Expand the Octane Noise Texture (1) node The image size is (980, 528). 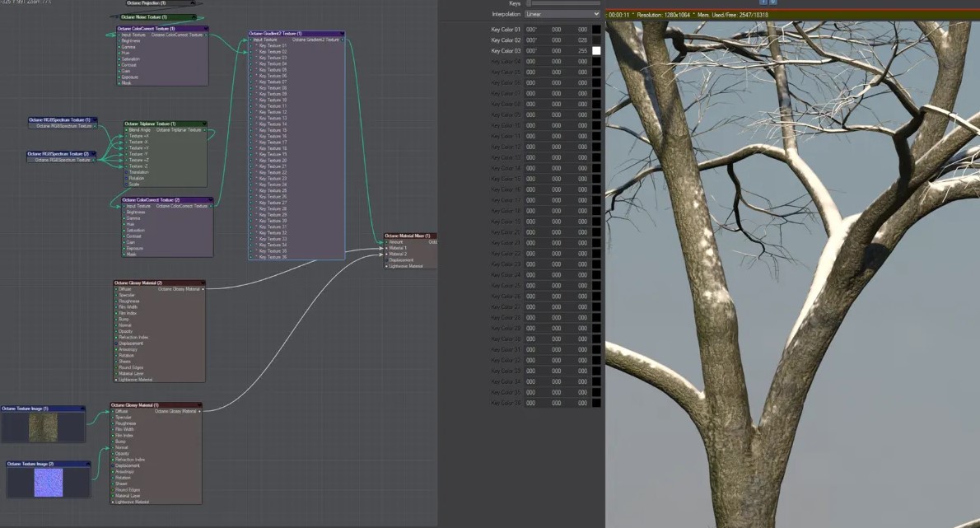pyautogui.click(x=193, y=17)
